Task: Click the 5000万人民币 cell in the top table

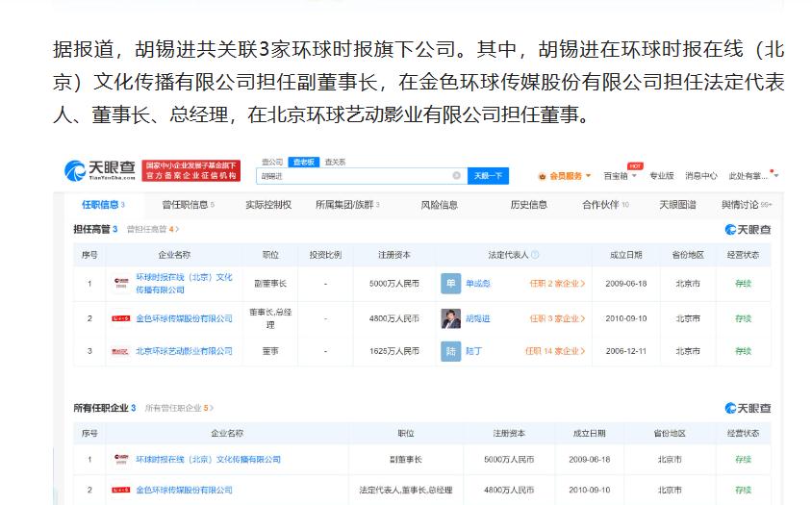Action: click(x=394, y=284)
